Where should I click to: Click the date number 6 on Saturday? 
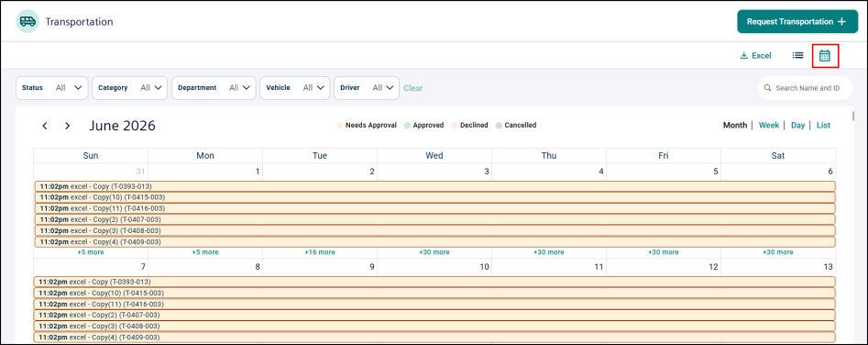pos(830,172)
